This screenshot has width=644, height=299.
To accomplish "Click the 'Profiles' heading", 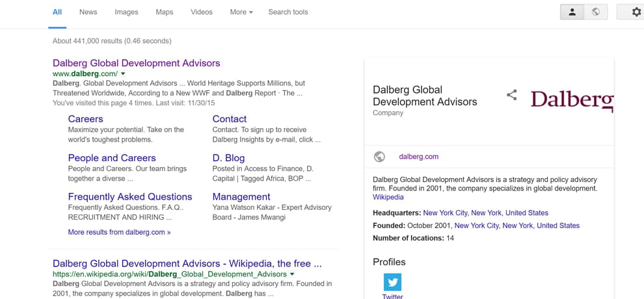I will pos(389,262).
